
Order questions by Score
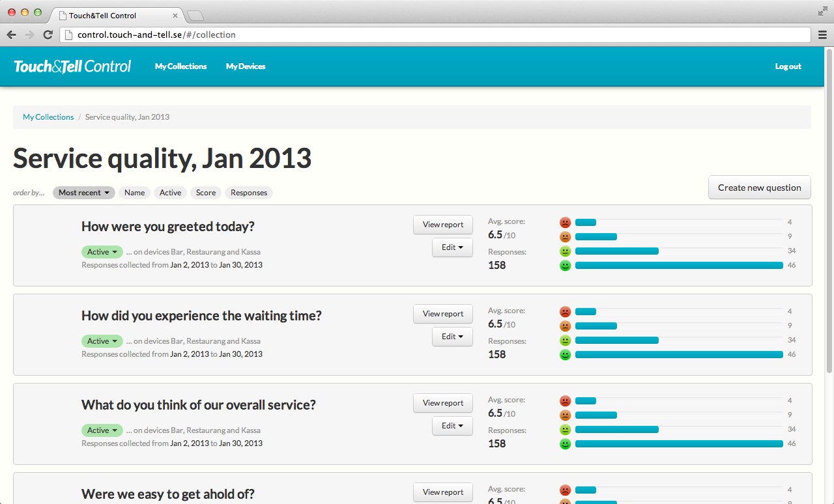pos(206,193)
